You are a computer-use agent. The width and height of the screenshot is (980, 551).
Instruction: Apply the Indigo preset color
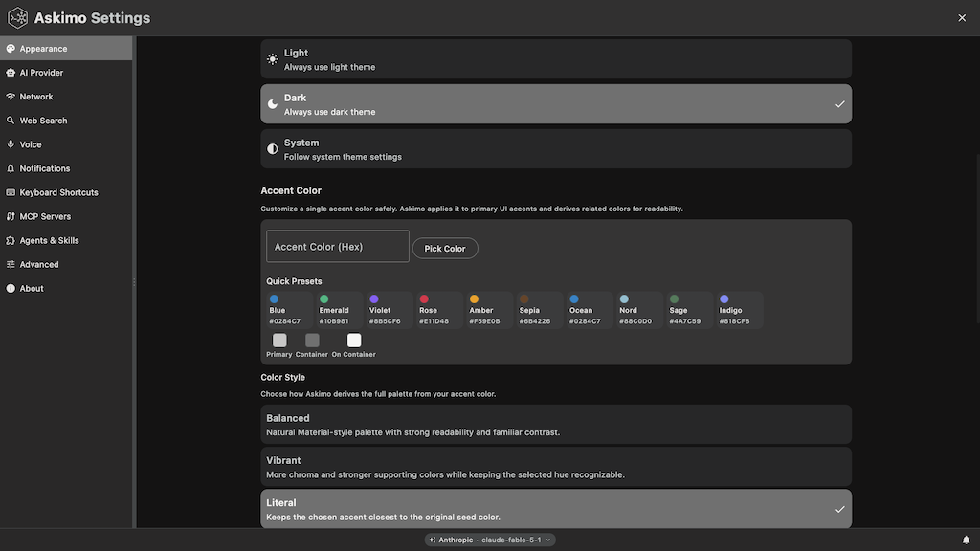[739, 310]
